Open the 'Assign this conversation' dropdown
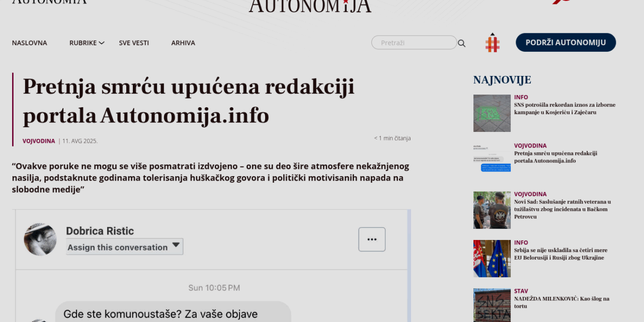 124,247
